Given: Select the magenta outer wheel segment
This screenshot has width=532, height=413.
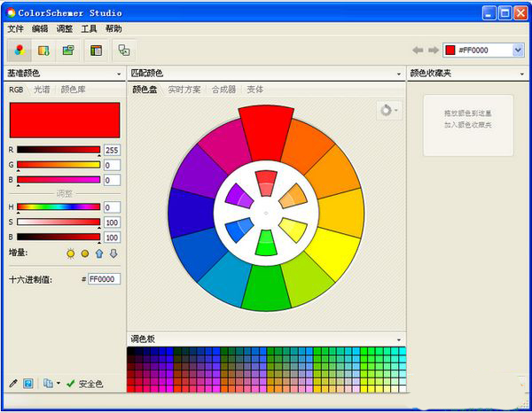Looking at the screenshot, I should click(x=225, y=144).
